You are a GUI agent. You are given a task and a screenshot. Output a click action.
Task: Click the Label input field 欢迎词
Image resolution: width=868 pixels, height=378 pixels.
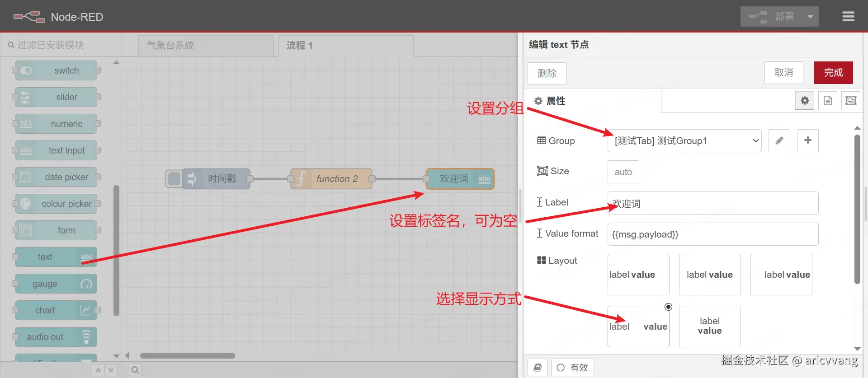713,203
